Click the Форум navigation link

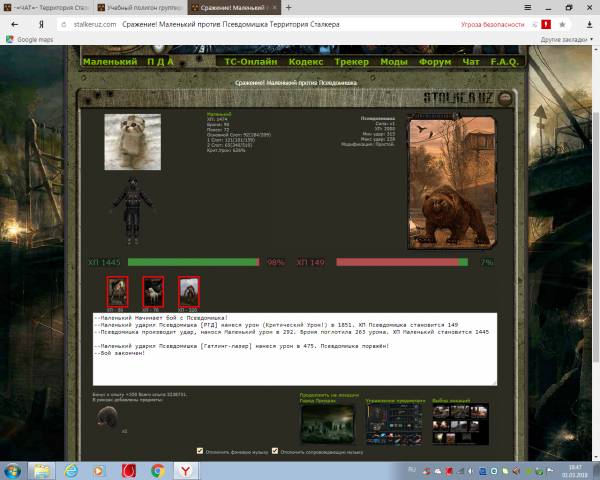click(436, 61)
